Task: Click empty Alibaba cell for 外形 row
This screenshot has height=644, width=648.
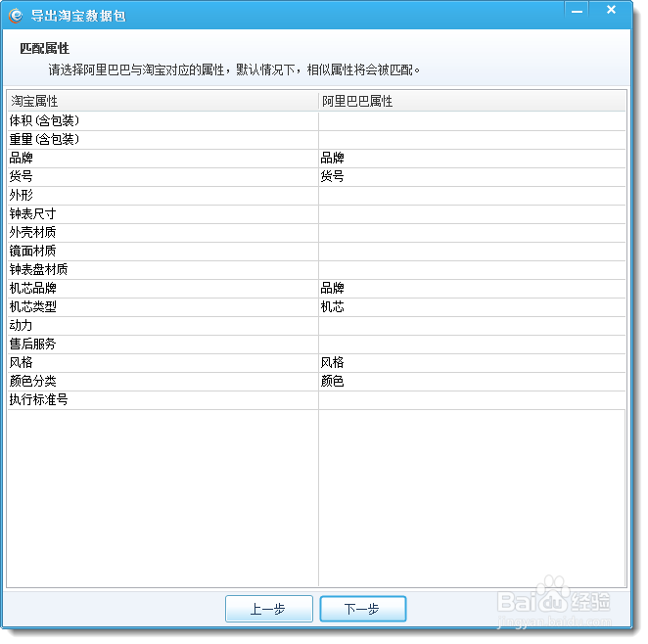Action: point(473,196)
